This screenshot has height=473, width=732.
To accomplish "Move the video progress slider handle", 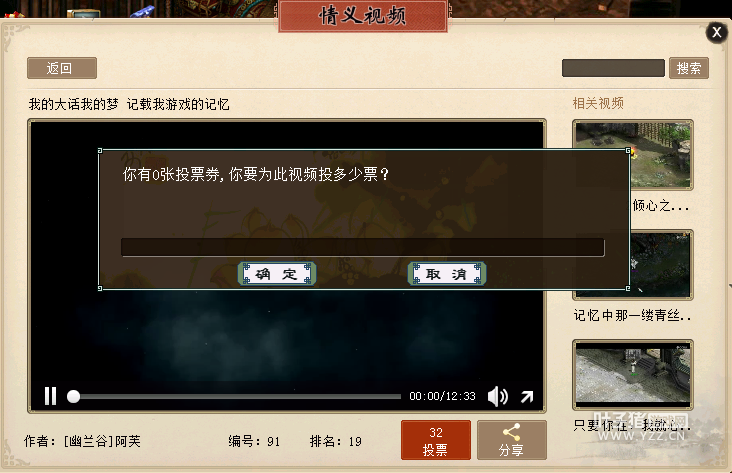I will 73,396.
